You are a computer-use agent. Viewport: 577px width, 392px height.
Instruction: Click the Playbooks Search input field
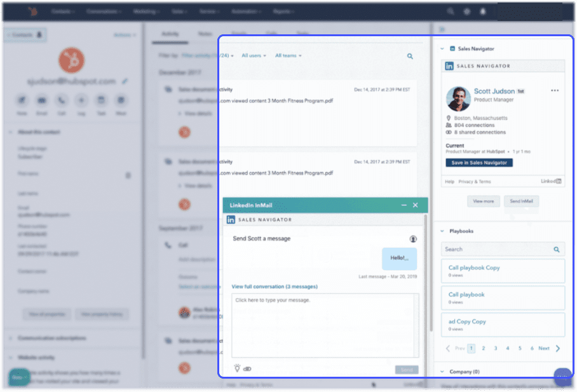503,250
